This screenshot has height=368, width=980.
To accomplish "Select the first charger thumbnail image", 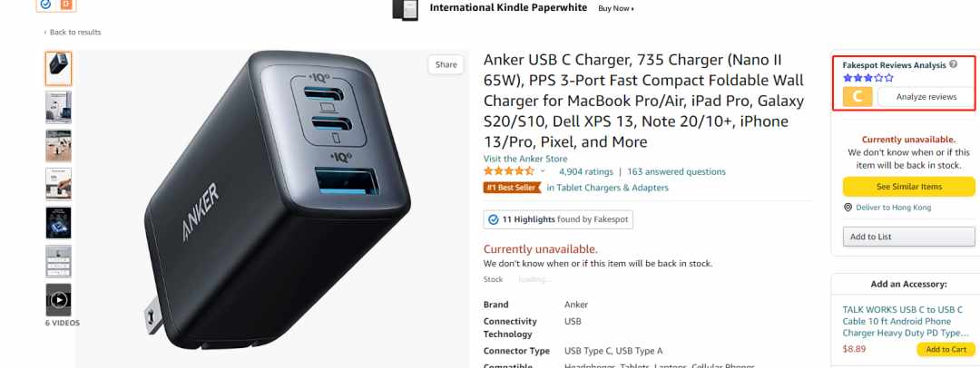I will click(x=58, y=69).
